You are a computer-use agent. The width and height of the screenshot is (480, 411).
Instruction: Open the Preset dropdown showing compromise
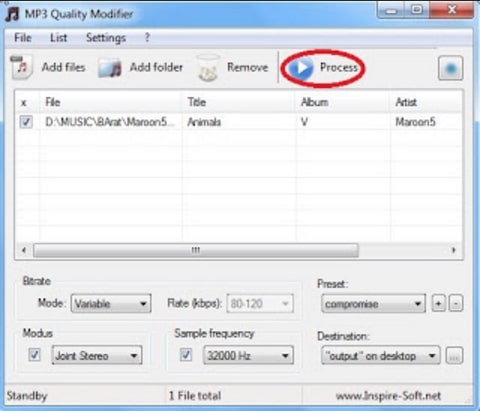pyautogui.click(x=374, y=303)
